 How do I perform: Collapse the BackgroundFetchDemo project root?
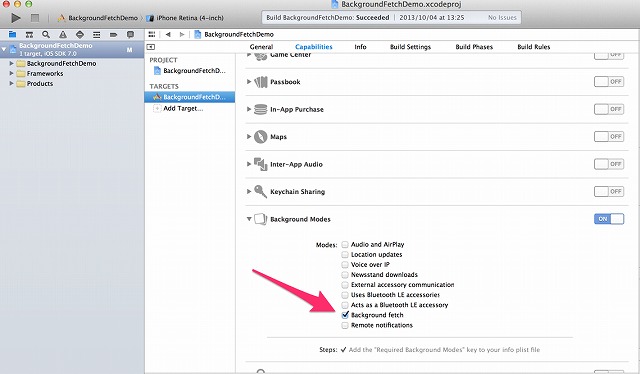tap(4, 49)
